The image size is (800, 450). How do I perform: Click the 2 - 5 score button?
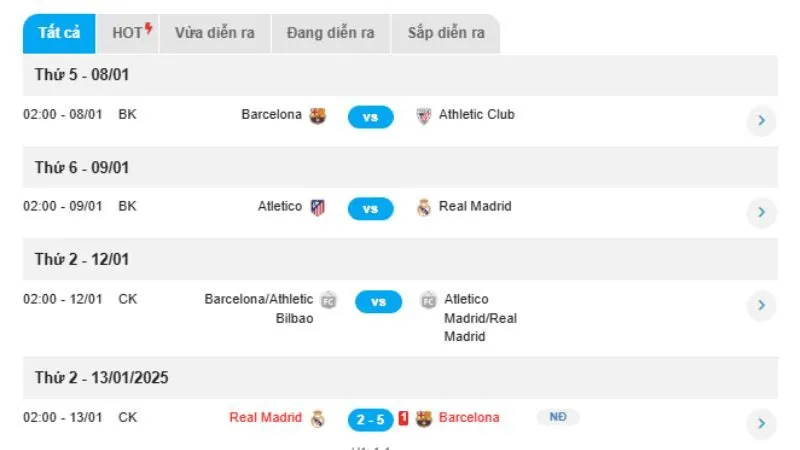[x=370, y=419]
